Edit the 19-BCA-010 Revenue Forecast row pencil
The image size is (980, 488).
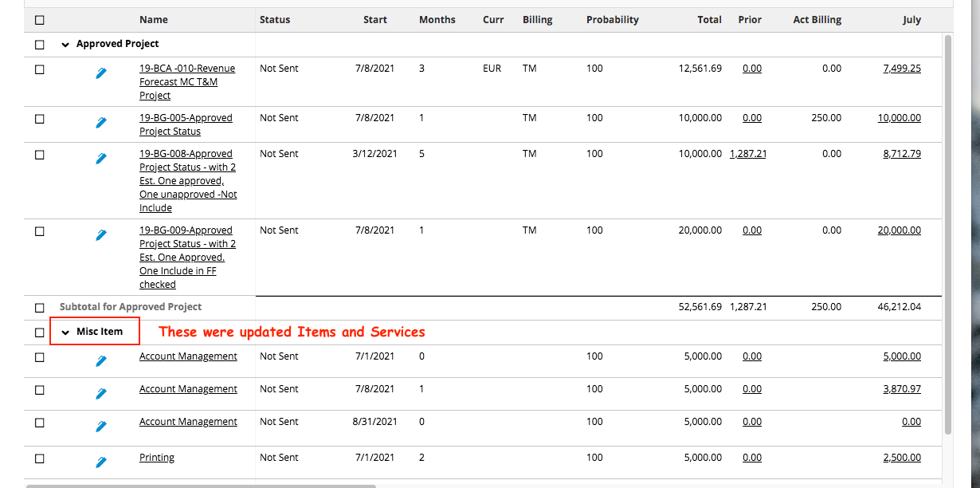[101, 73]
